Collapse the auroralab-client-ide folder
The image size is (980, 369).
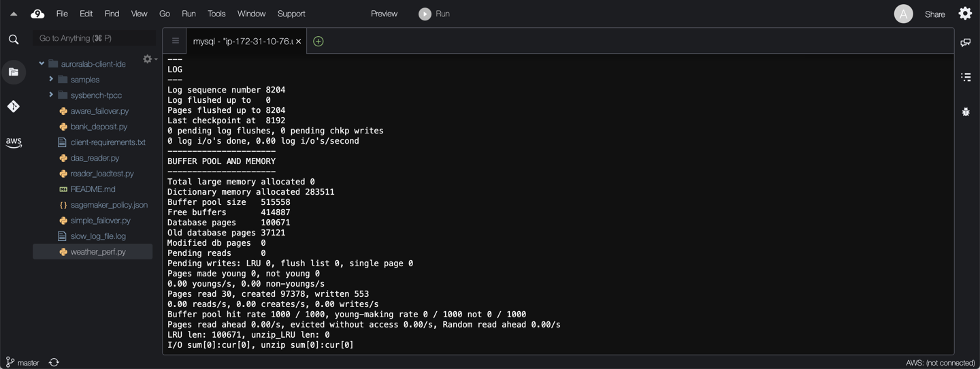[42, 64]
